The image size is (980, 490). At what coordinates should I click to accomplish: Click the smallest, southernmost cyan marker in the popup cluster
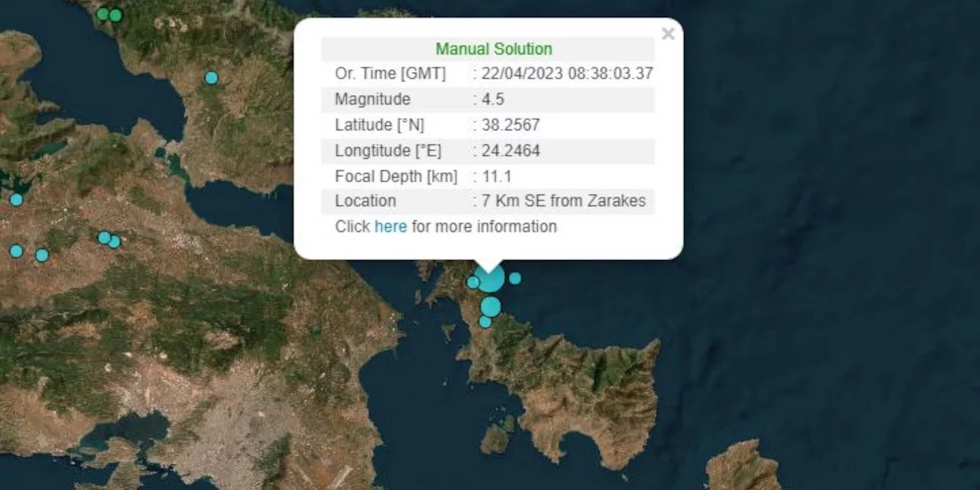485,322
